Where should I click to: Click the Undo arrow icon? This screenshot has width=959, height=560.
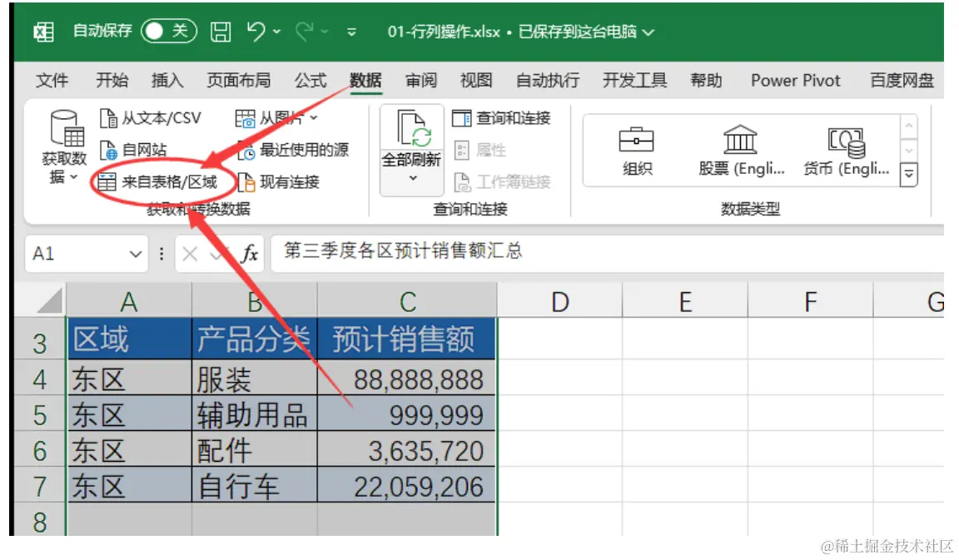[256, 31]
